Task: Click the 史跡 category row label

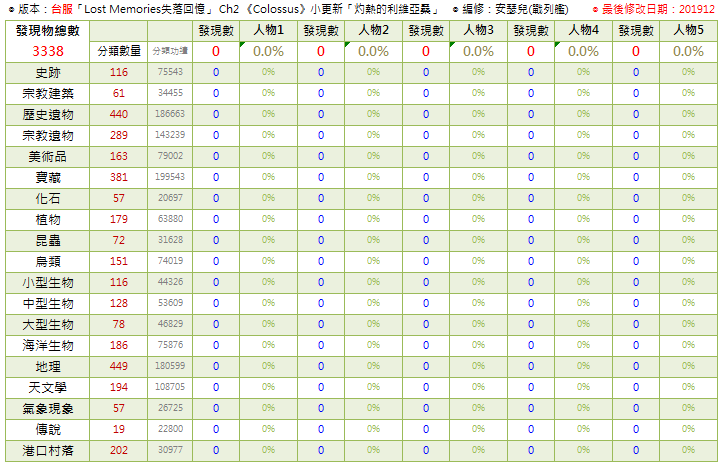Action: 47,73
